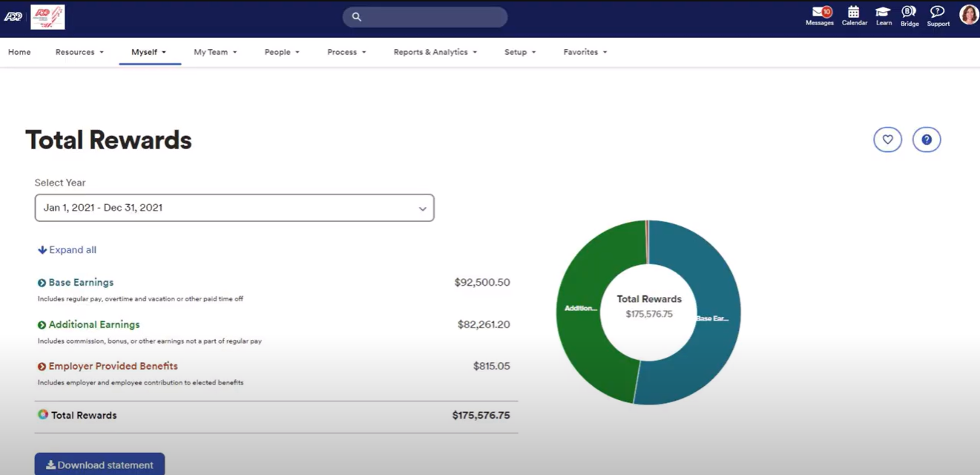Click the Download statement button
980x475 pixels.
click(99, 465)
